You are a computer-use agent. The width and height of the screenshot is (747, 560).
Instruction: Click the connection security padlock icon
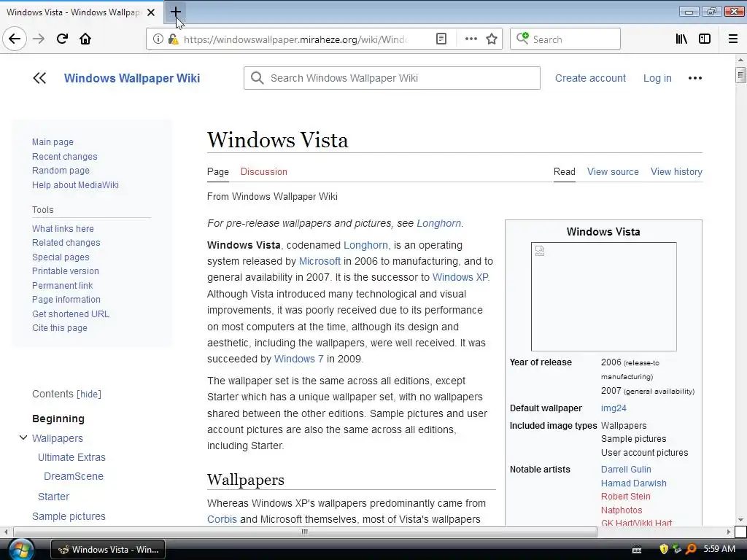click(x=173, y=39)
